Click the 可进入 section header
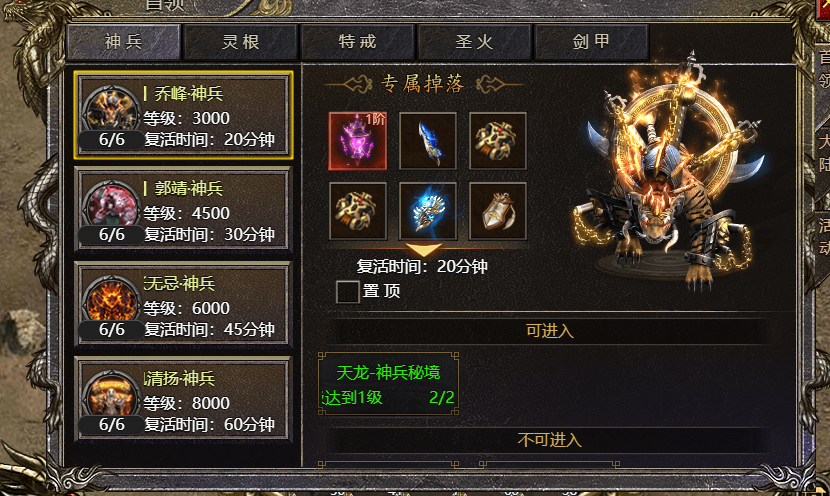830x496 pixels. tap(549, 331)
